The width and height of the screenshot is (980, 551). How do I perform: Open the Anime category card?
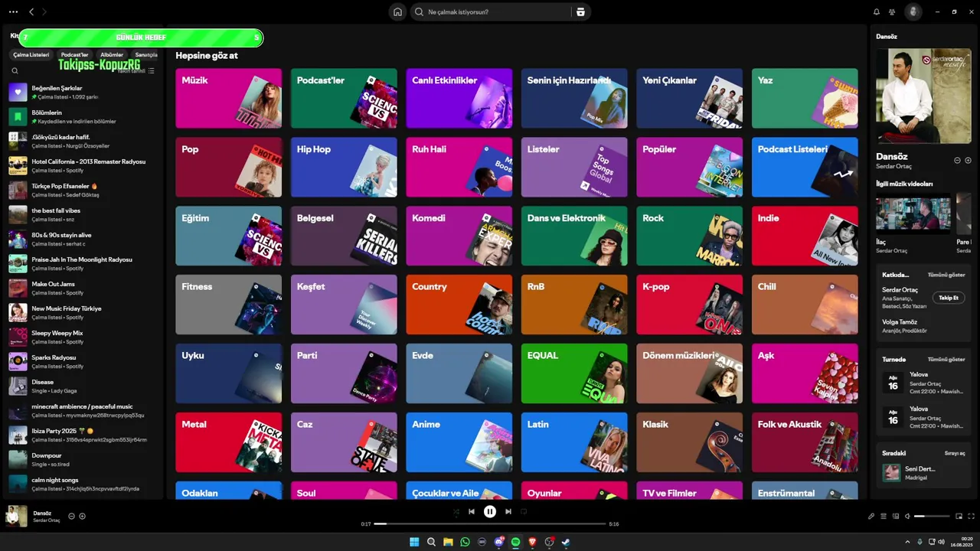[459, 442]
